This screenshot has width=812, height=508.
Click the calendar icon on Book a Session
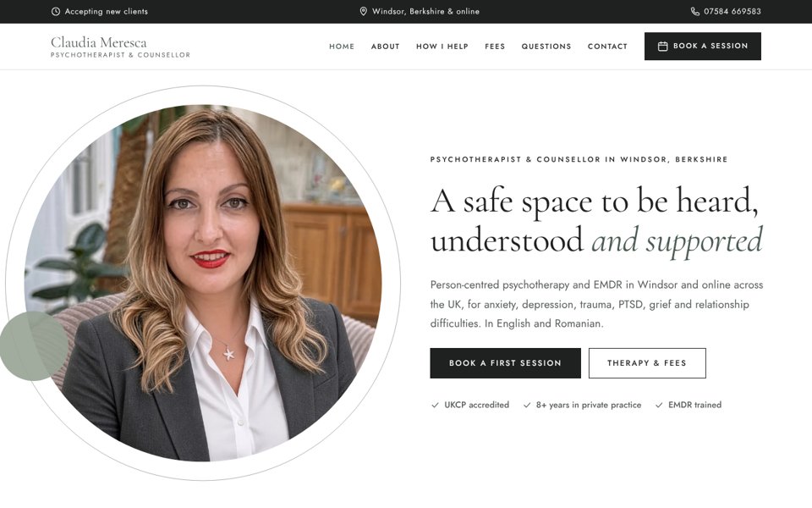[x=662, y=46]
